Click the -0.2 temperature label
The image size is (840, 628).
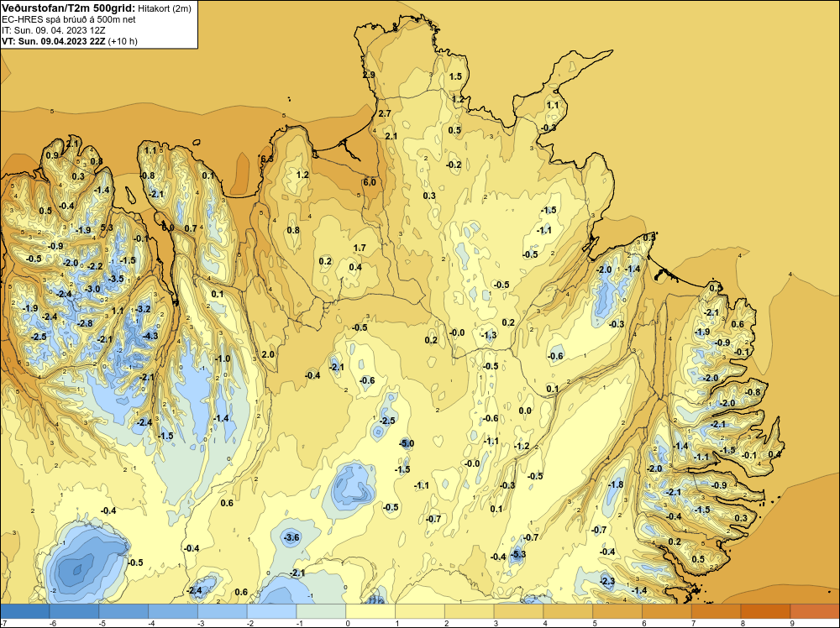pyautogui.click(x=454, y=165)
